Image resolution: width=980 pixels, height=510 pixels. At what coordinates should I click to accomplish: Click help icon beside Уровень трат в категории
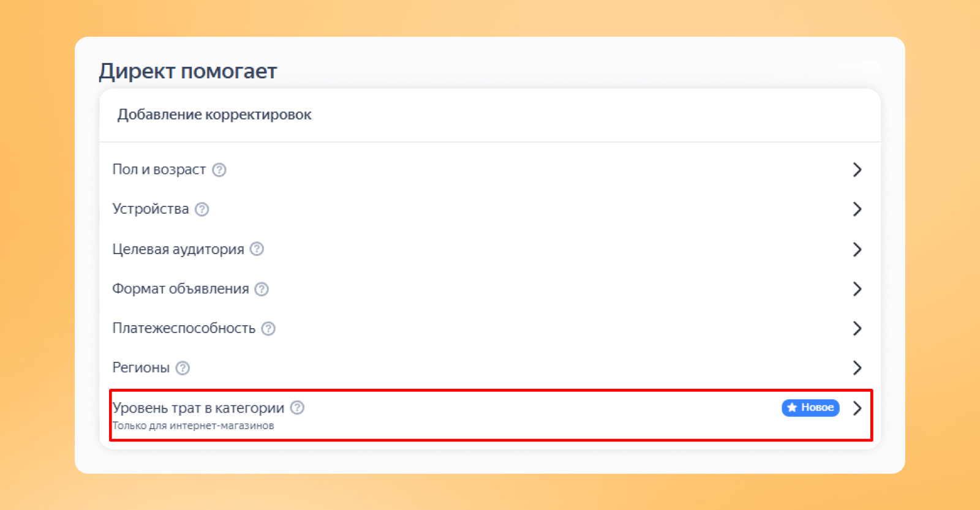click(x=297, y=408)
